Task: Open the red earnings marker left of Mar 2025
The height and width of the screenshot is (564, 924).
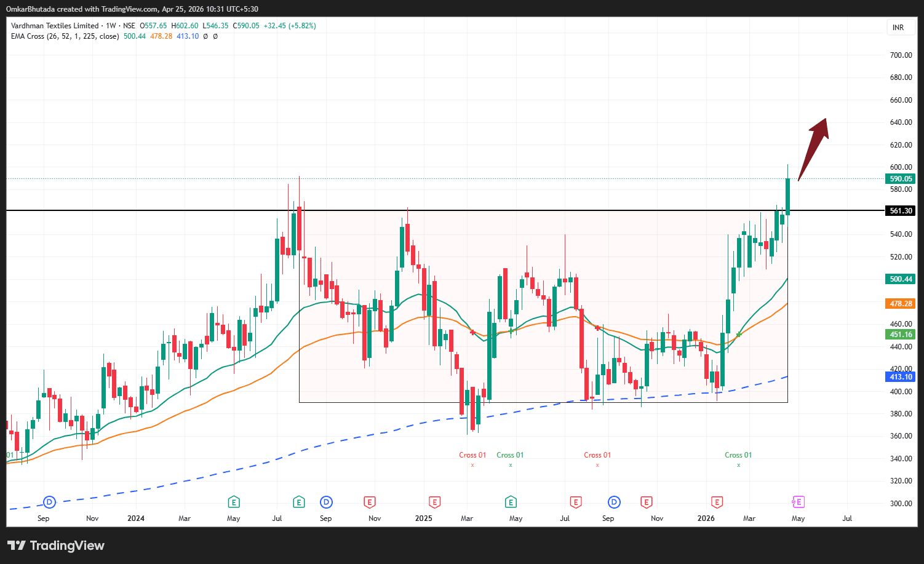Action: pyautogui.click(x=435, y=502)
